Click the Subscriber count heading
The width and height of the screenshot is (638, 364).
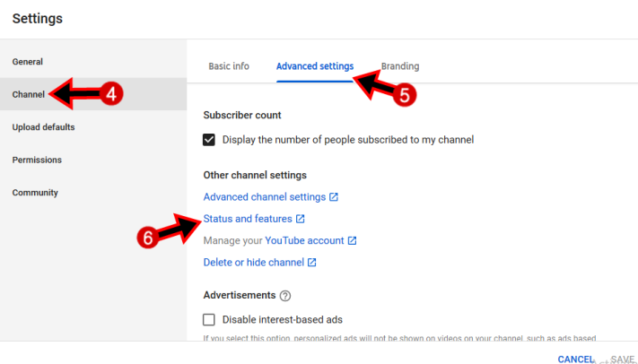242,115
